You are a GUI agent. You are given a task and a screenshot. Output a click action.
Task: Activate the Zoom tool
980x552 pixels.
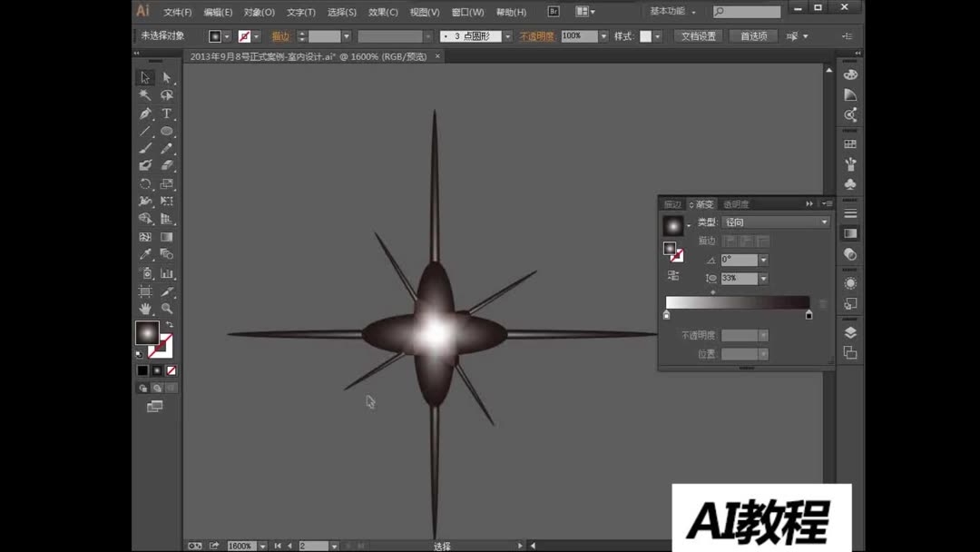(x=167, y=306)
